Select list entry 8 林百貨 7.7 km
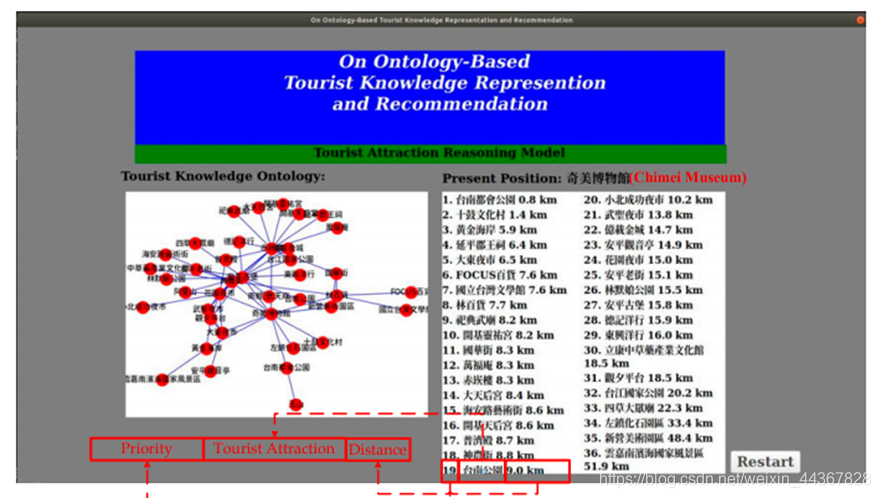Screen dimensions: 881x498 [485, 305]
